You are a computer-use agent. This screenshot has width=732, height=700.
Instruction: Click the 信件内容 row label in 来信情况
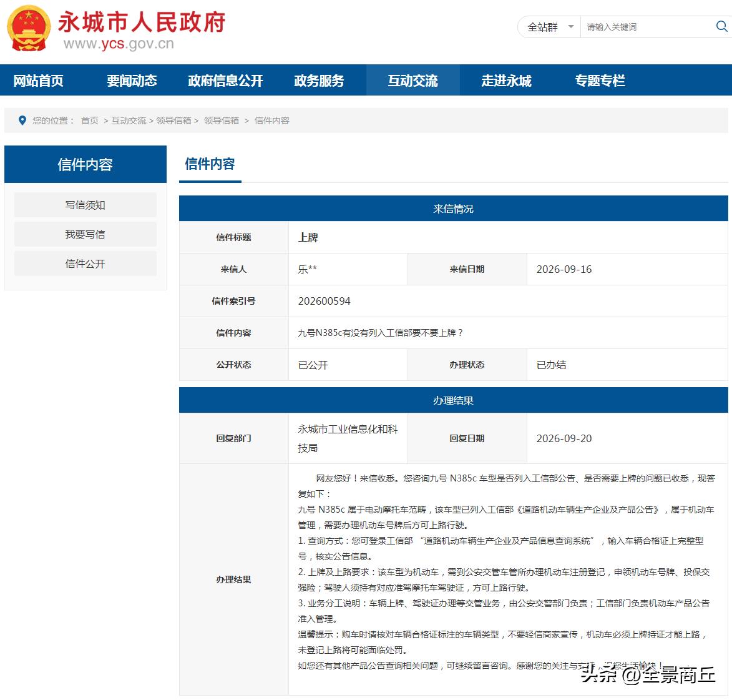233,333
